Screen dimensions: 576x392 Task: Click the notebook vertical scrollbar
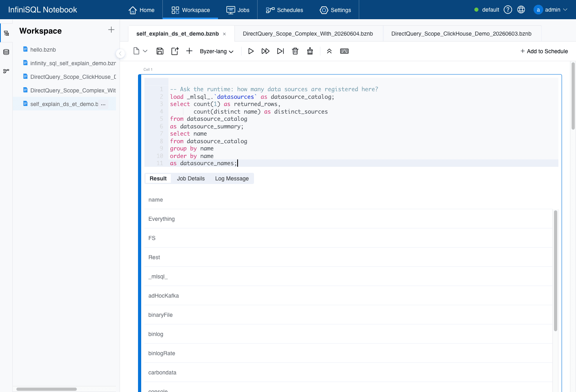[573, 96]
